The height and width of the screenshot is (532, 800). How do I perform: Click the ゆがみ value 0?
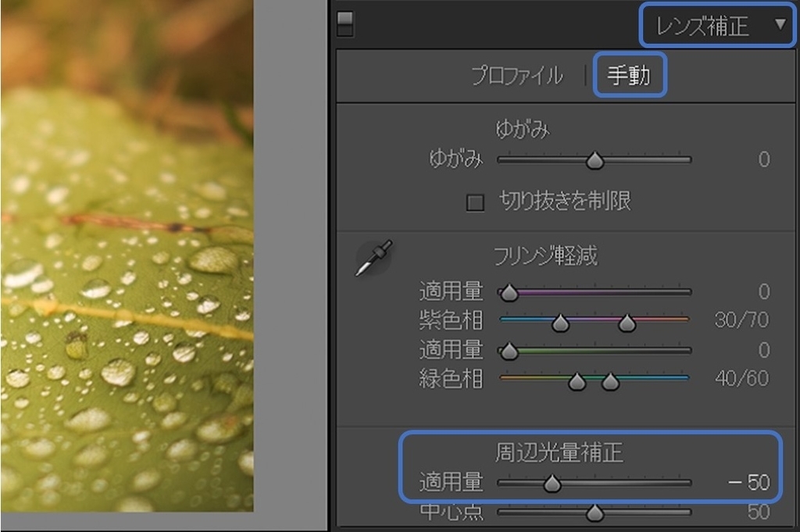click(764, 159)
